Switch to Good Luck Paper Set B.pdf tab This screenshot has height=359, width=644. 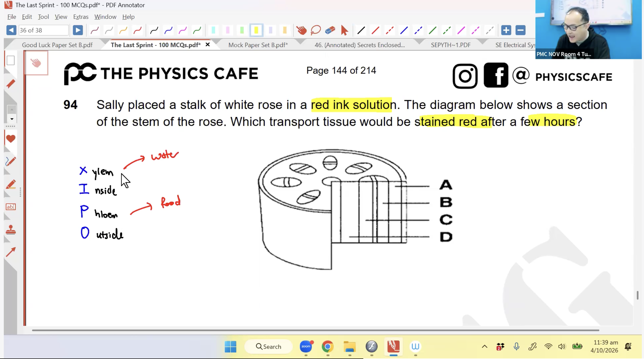click(57, 45)
